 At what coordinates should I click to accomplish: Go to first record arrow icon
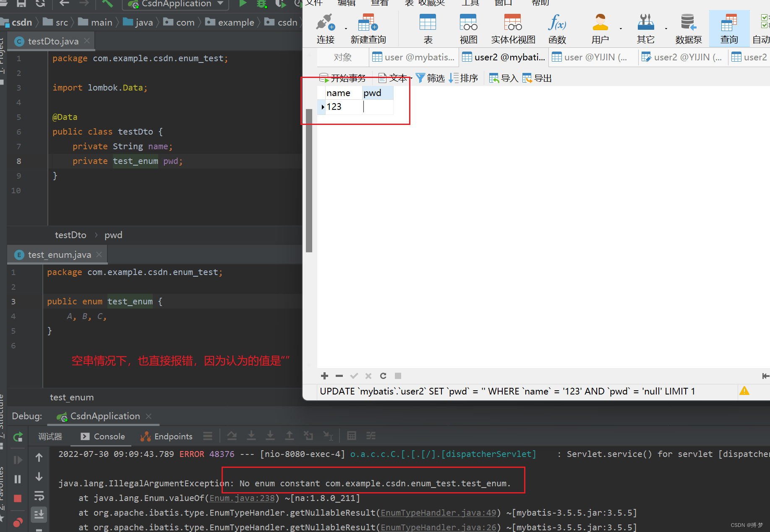click(765, 376)
